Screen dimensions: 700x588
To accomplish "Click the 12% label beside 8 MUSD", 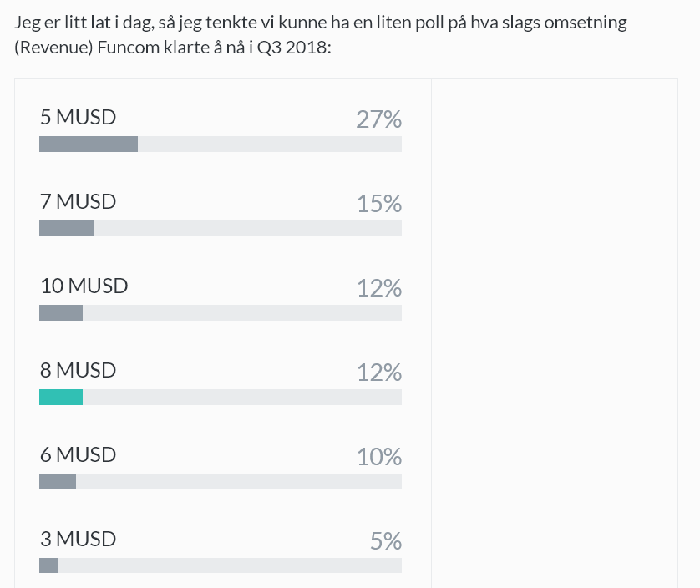I will tap(379, 373).
